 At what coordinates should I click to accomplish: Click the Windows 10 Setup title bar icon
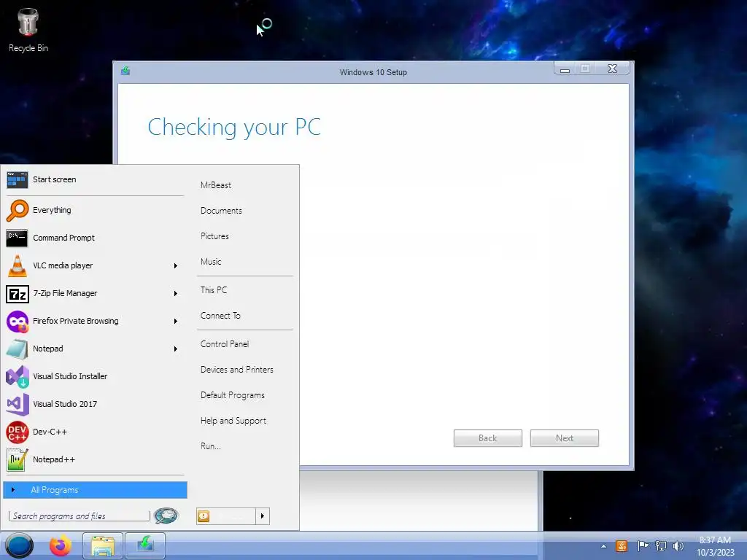click(125, 71)
